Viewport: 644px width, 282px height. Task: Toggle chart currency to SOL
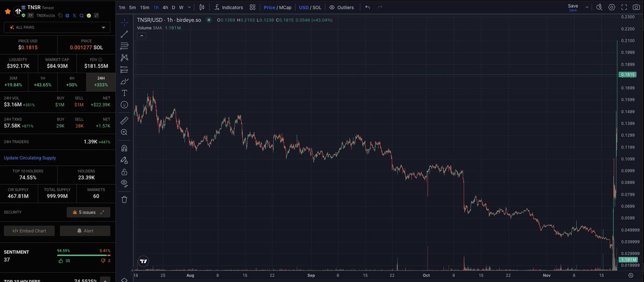click(x=317, y=8)
